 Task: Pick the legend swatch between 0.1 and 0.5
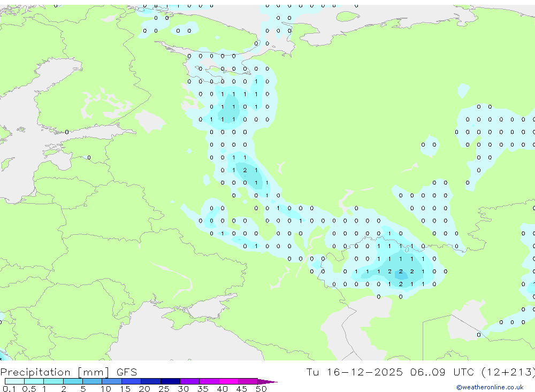[14, 381]
